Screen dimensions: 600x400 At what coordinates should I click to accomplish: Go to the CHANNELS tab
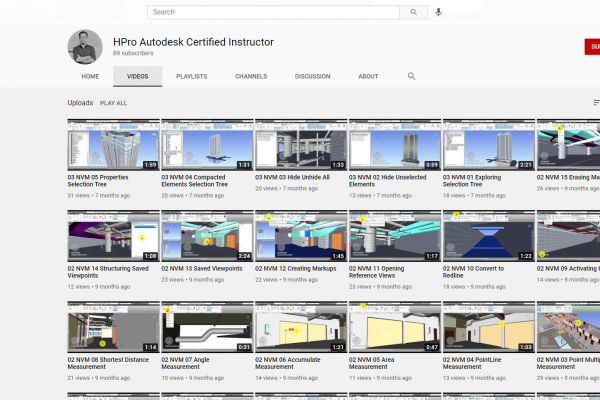250,76
